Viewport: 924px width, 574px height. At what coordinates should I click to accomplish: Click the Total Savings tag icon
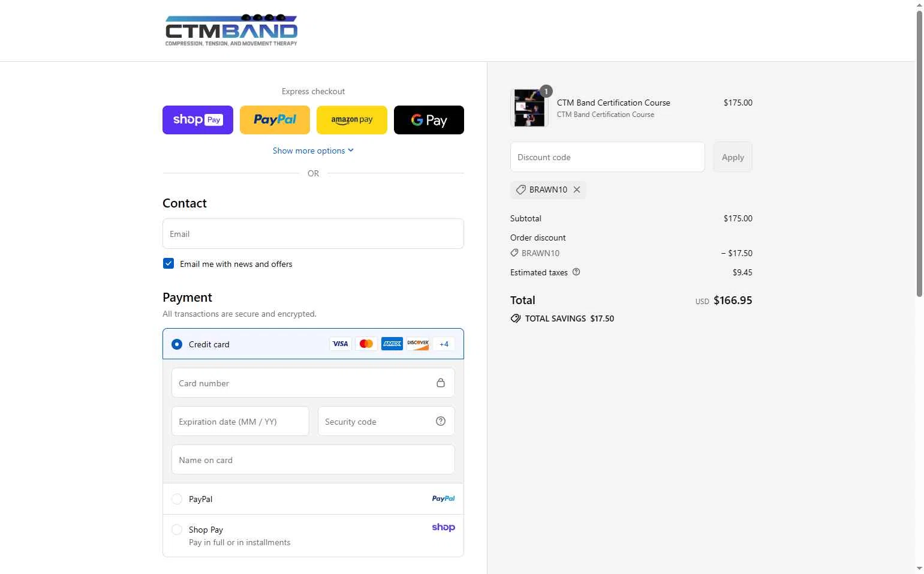click(x=516, y=318)
